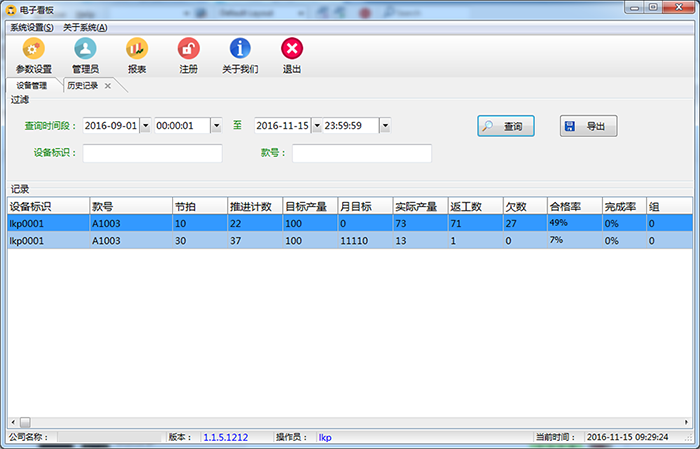
Task: Expand the end date 2016-11-15 dropdown
Action: 317,126
